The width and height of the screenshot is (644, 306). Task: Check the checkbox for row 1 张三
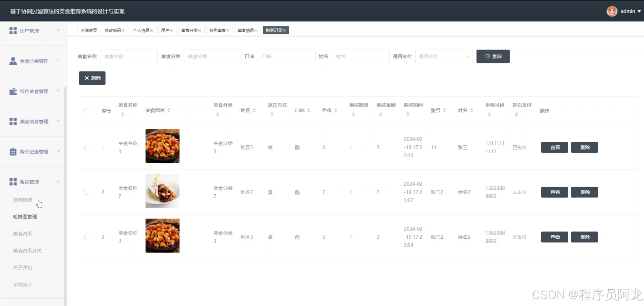[x=87, y=147]
